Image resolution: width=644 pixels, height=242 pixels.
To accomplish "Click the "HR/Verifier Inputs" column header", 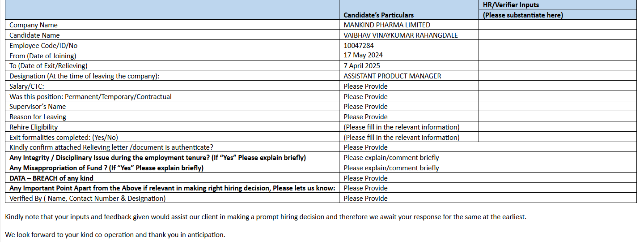I will click(x=511, y=5).
